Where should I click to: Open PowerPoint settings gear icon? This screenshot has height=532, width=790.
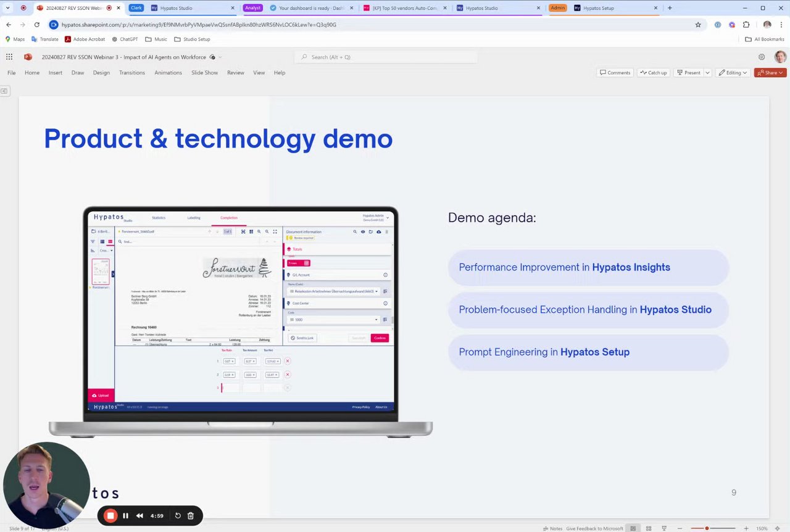[762, 57]
